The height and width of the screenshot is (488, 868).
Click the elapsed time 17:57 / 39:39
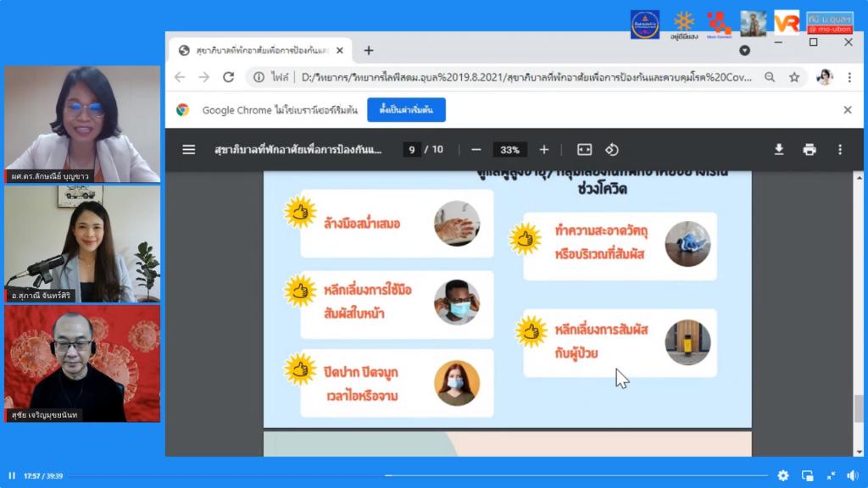43,476
